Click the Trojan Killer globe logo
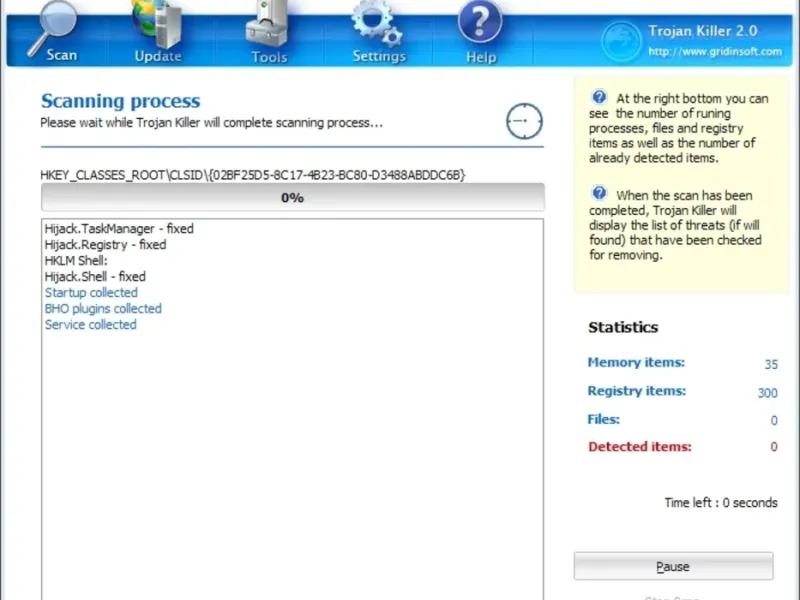 click(621, 41)
